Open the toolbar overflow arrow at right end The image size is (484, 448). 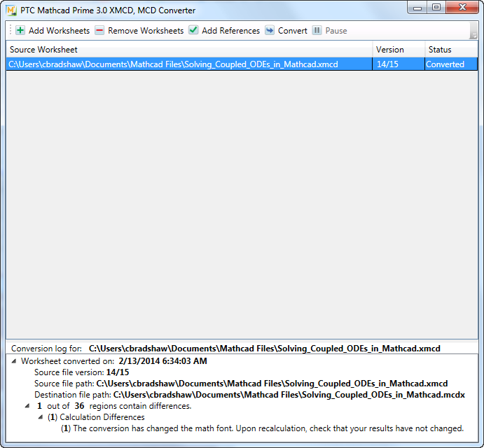click(x=473, y=31)
